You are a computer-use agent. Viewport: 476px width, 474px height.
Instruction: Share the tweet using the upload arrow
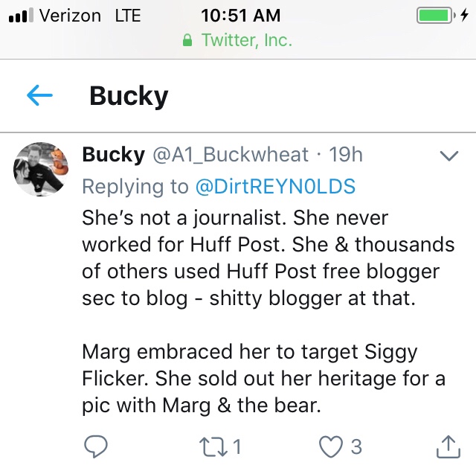[x=446, y=446]
